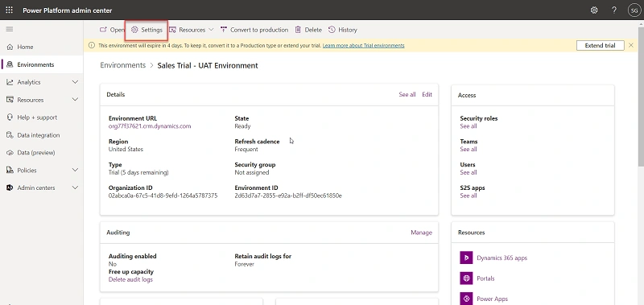Screen dimensions: 644x305
Task: Click the Delete trash can icon
Action: tap(298, 30)
